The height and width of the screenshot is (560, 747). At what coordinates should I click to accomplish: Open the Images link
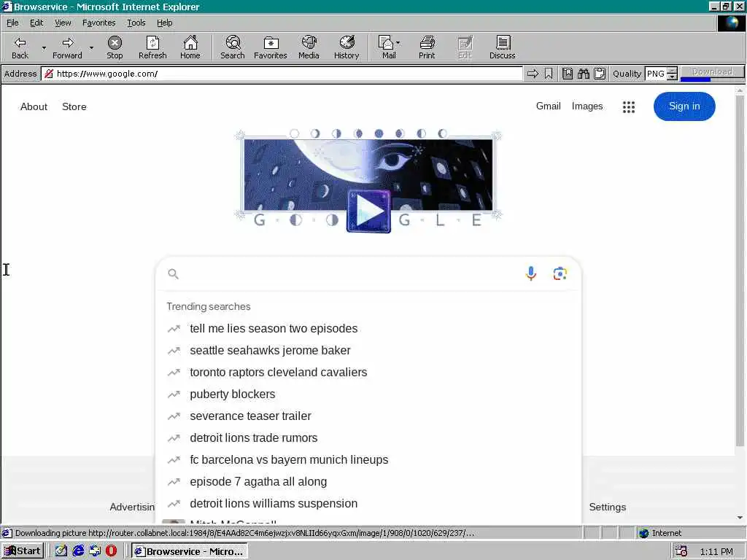tap(587, 106)
